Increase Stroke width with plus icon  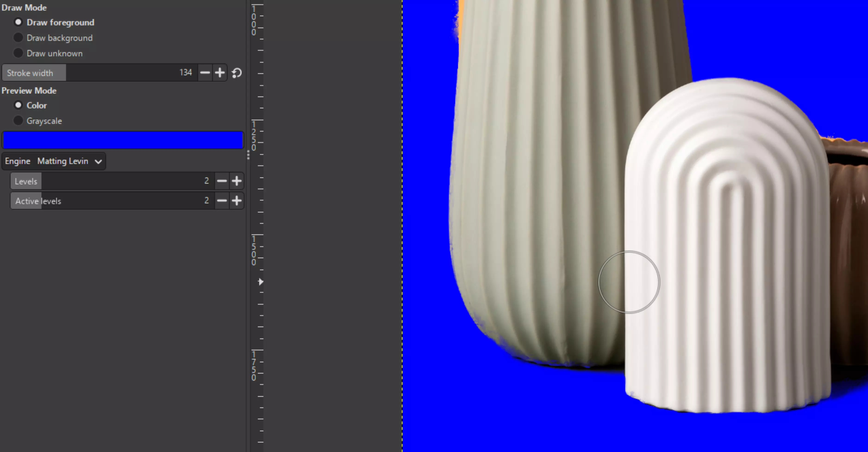(220, 73)
